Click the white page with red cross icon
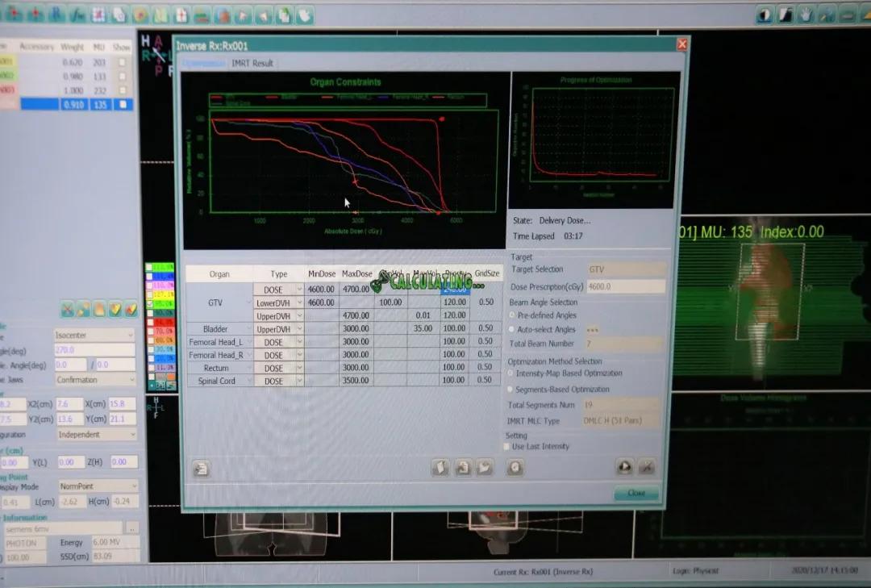The width and height of the screenshot is (871, 588). pos(181,15)
